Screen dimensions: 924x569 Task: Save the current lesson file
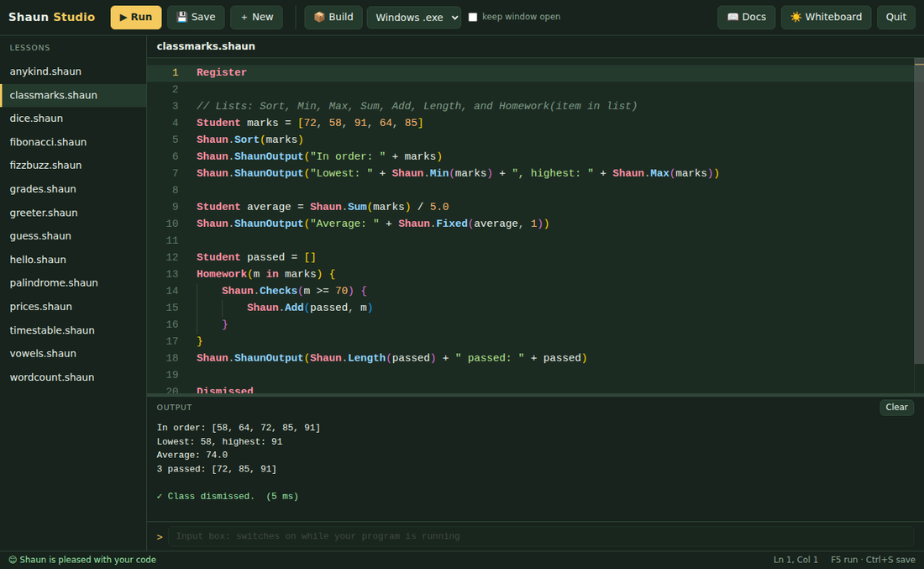click(x=196, y=17)
